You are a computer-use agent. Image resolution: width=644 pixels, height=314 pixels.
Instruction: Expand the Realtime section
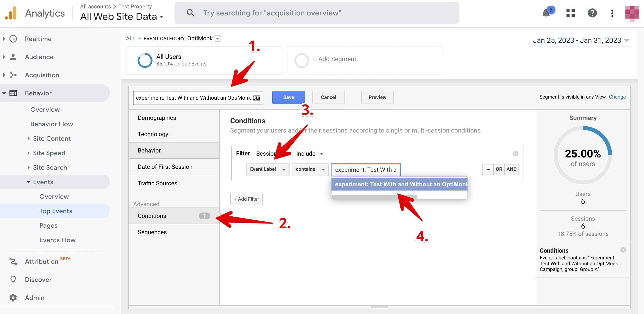pos(4,39)
